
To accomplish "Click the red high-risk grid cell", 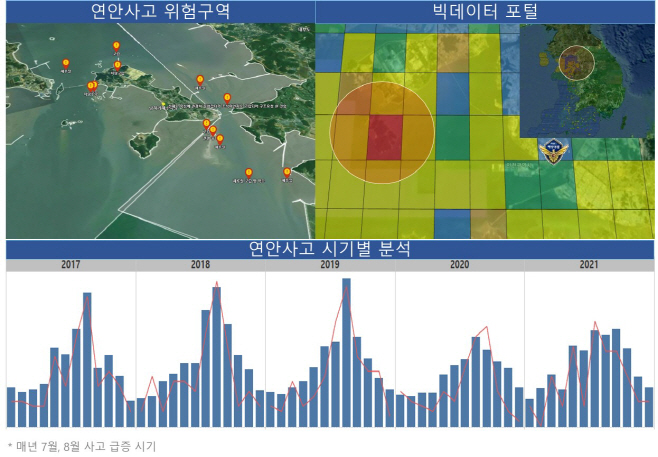I will click(x=383, y=137).
